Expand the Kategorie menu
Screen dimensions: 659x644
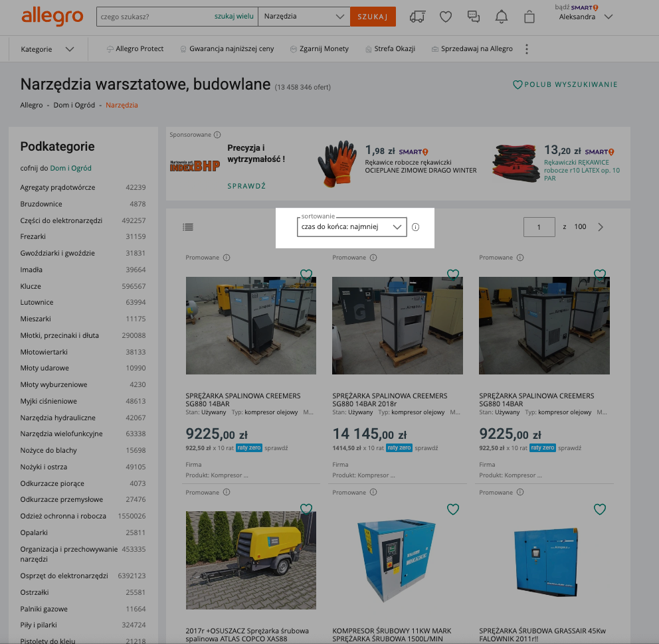(x=47, y=49)
